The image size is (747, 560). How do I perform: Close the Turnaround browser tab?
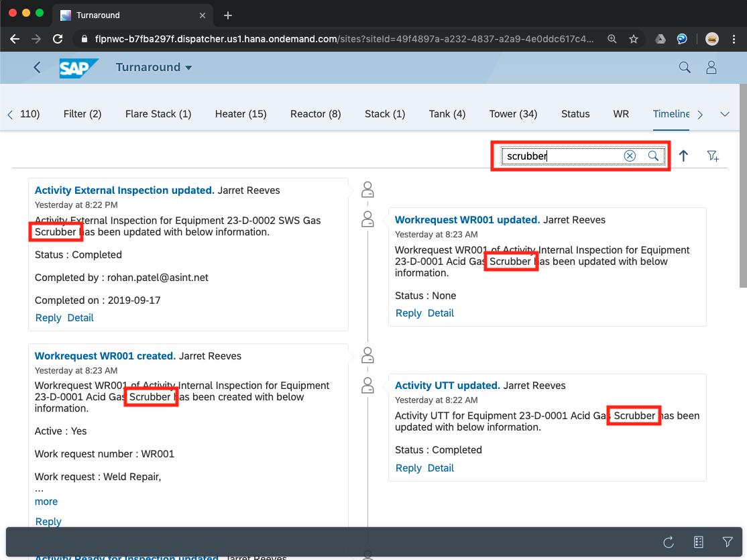203,15
